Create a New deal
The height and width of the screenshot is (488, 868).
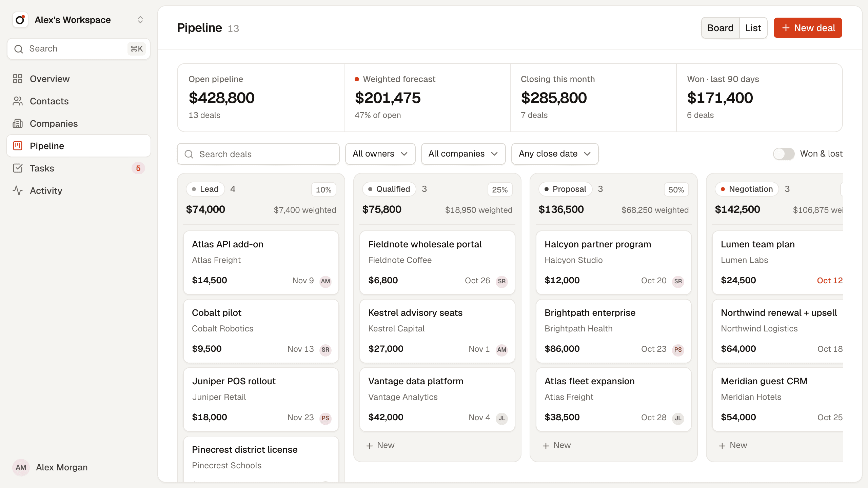coord(808,28)
